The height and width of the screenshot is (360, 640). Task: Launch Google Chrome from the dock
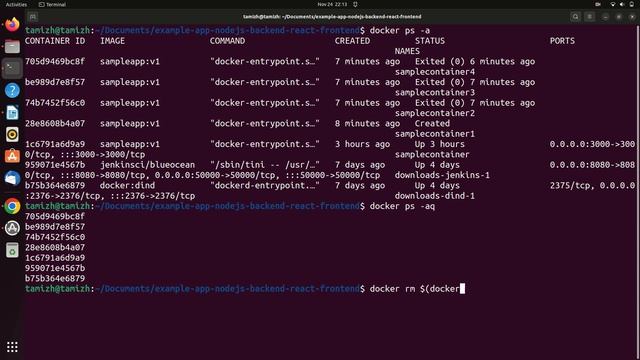[x=12, y=206]
